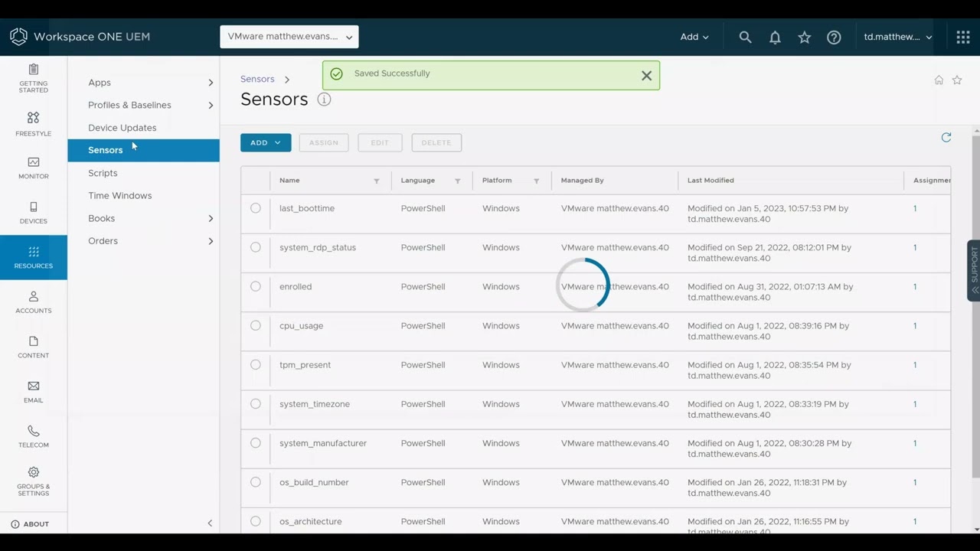Open the apps grid launcher icon
The image size is (980, 551).
click(x=963, y=37)
